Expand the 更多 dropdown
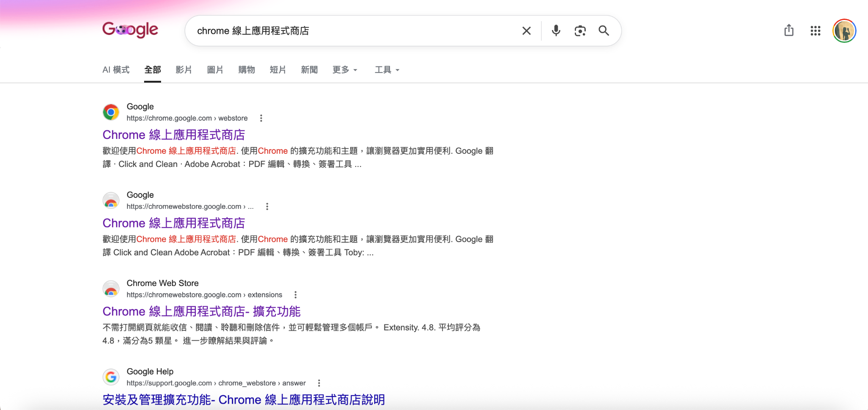 click(x=345, y=70)
